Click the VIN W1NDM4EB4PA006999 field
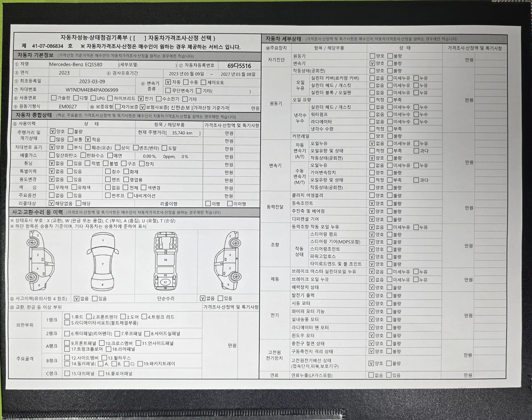This screenshot has height=420, width=532. click(92, 90)
